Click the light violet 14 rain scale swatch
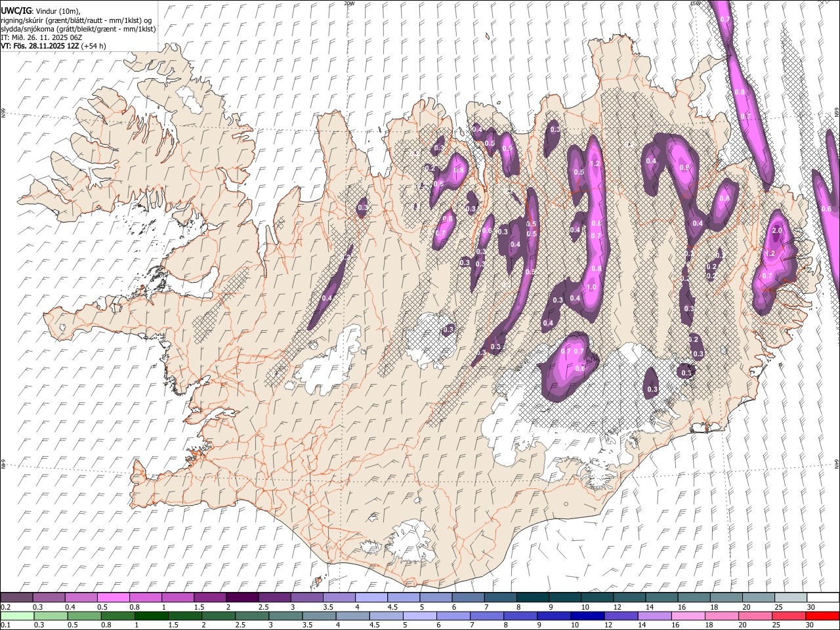 point(655,616)
